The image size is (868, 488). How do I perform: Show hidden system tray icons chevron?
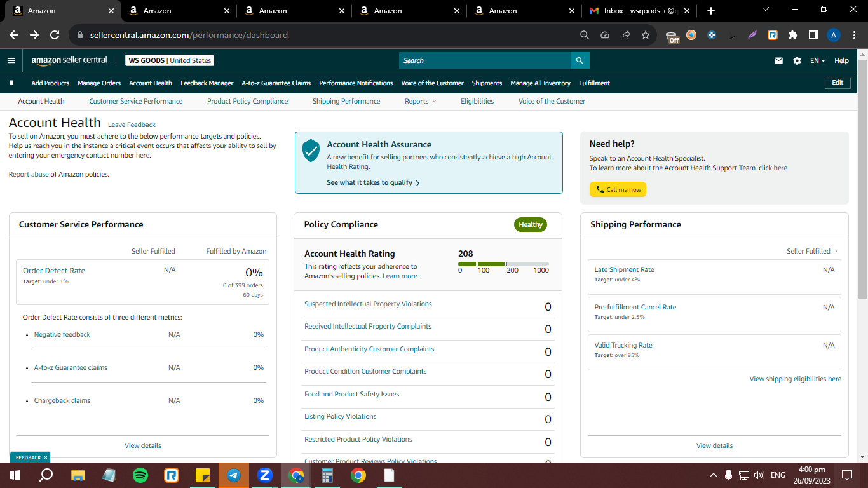[713, 475]
